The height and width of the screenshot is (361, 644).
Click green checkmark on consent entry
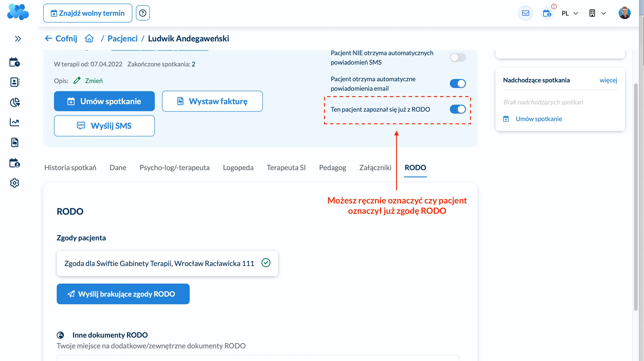pyautogui.click(x=266, y=263)
